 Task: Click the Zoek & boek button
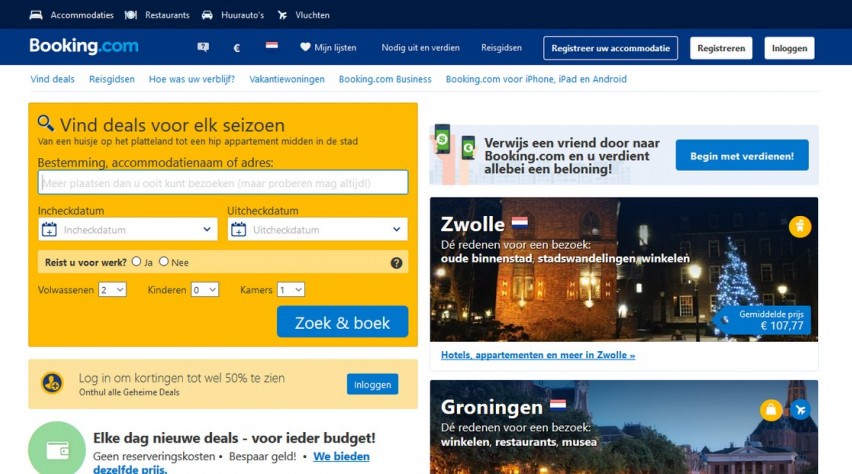(x=342, y=322)
